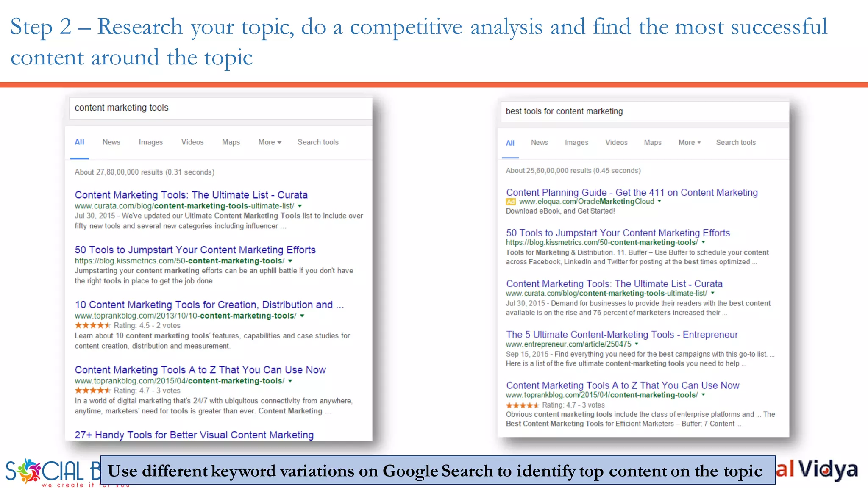Expand dropdown arrow next to kissmetrics URL in right results

(x=703, y=242)
